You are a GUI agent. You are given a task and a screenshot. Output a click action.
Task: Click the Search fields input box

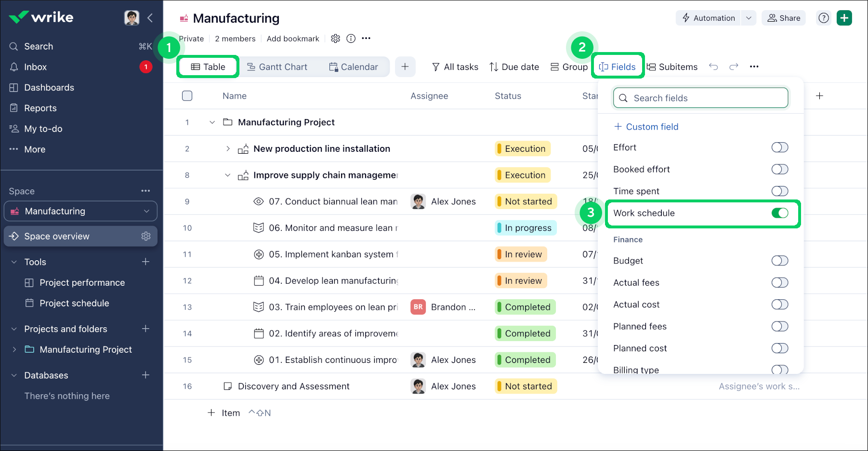click(700, 98)
